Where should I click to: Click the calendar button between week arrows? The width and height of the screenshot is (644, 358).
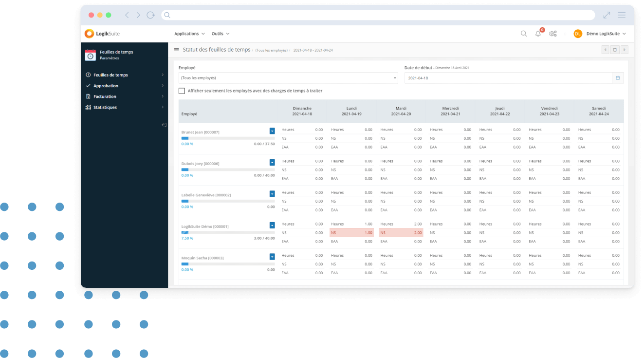point(615,50)
